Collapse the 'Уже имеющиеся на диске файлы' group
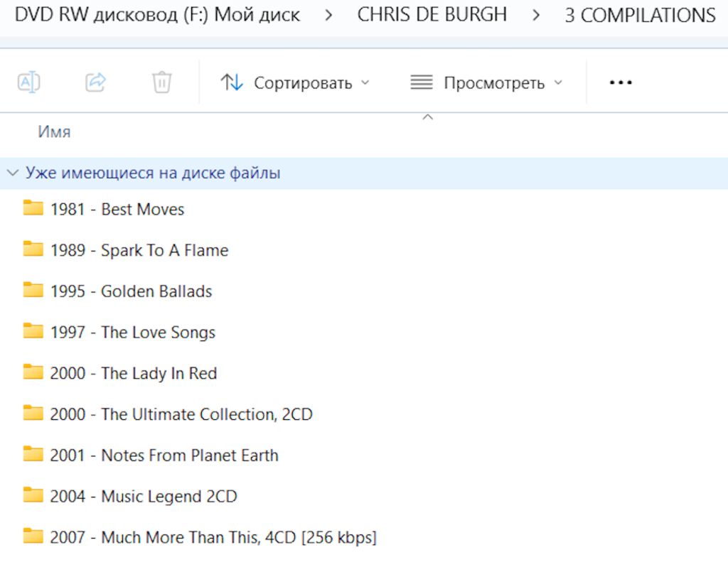 (13, 173)
